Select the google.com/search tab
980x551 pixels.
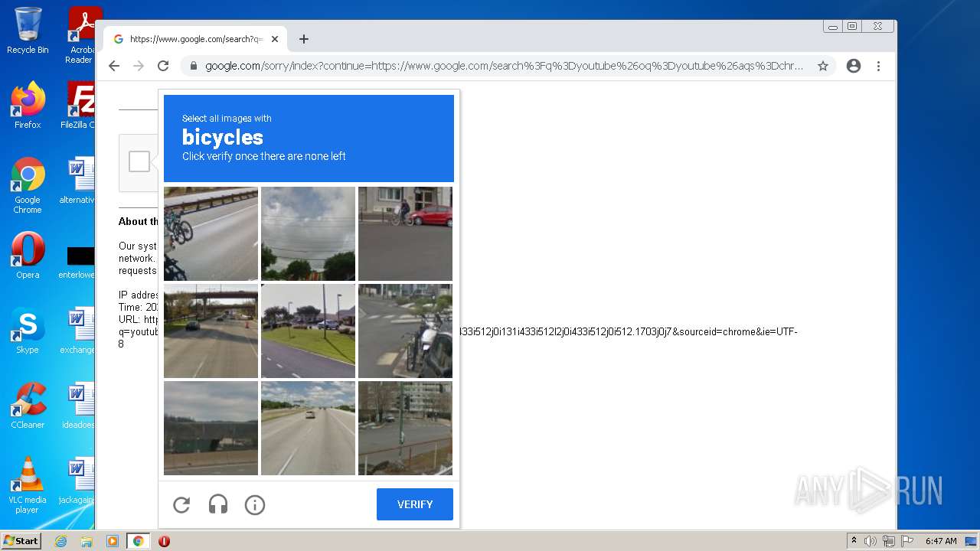[195, 39]
